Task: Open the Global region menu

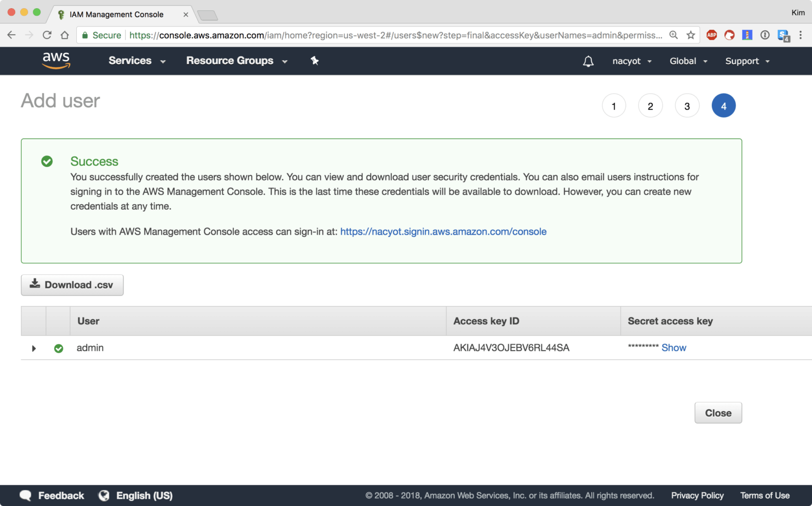Action: point(688,61)
